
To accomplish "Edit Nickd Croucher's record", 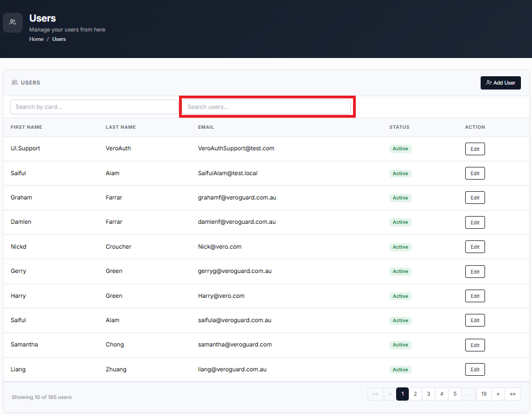I will [x=475, y=247].
